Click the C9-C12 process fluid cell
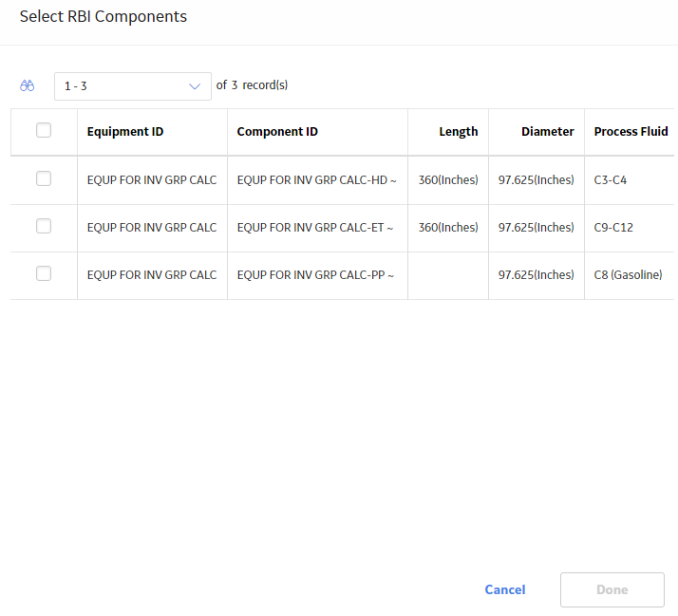 coord(613,228)
